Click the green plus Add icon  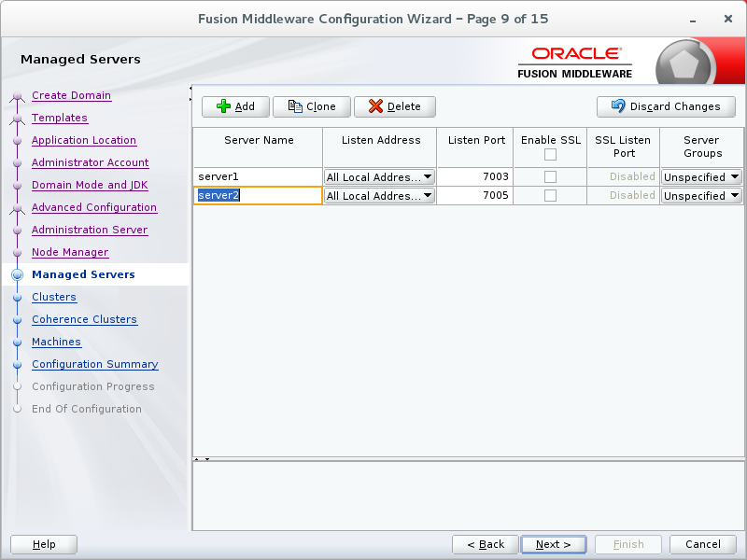pyautogui.click(x=223, y=106)
